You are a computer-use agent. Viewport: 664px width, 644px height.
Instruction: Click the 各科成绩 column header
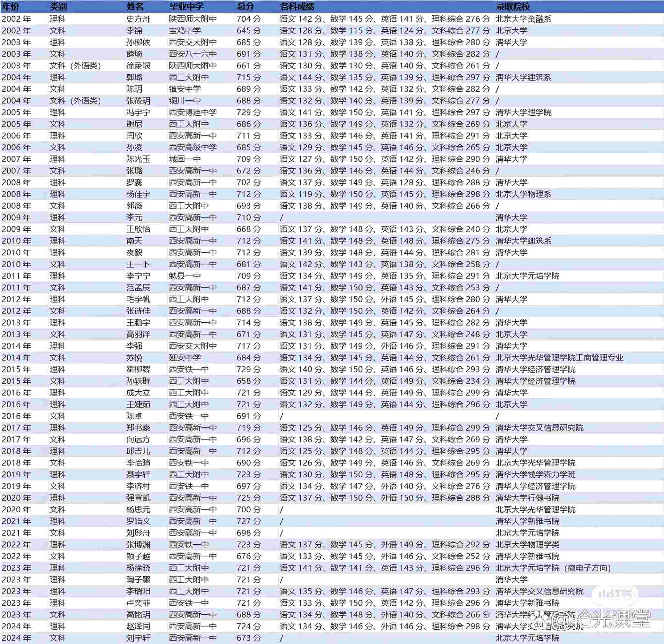[297, 6]
